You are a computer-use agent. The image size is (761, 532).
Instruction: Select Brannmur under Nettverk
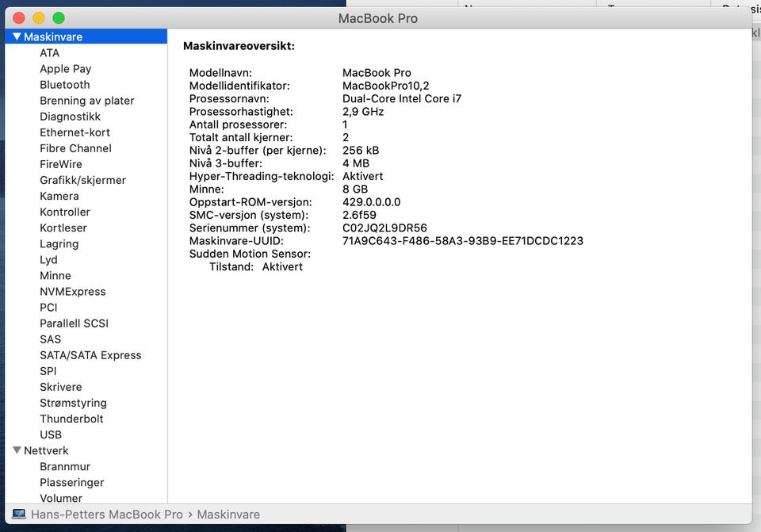click(65, 466)
